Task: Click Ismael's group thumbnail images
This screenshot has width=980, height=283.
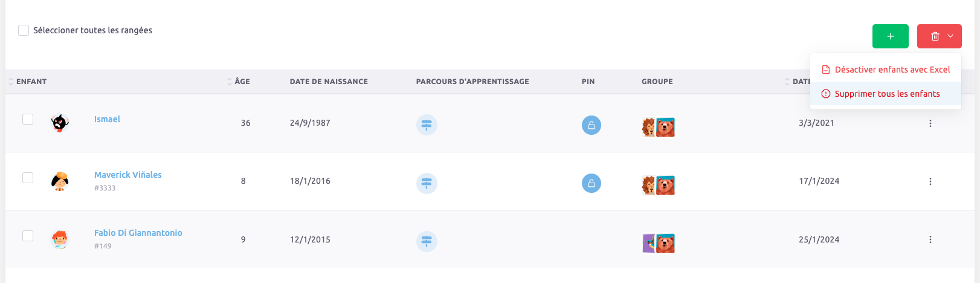Action: (x=658, y=127)
